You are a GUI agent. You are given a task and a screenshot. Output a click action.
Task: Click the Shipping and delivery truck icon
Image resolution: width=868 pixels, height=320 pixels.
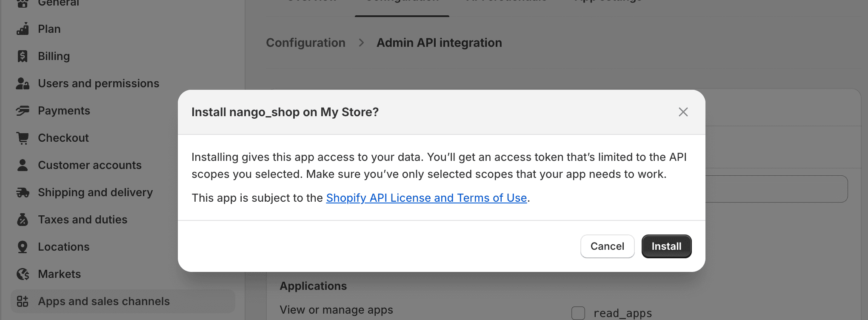point(23,192)
